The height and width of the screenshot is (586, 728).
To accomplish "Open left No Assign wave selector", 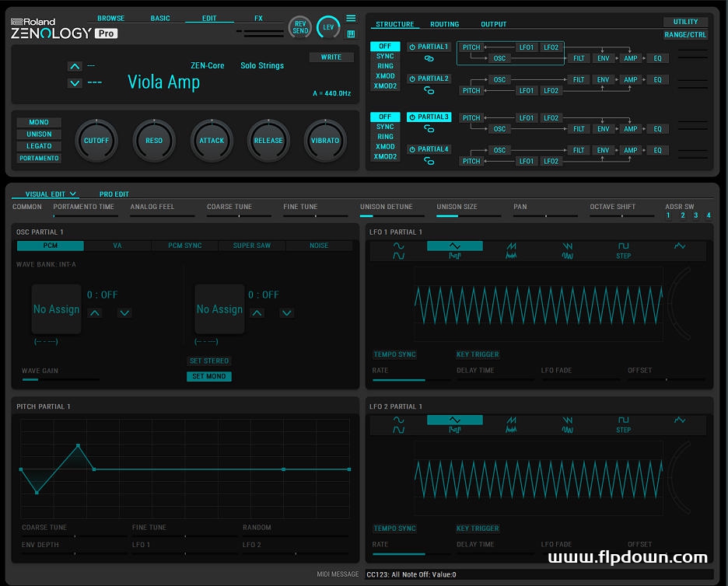I will click(x=56, y=309).
